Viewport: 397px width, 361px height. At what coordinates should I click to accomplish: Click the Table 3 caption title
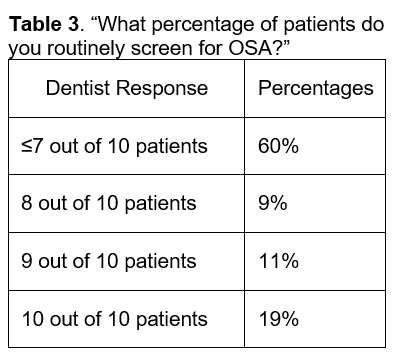(196, 36)
